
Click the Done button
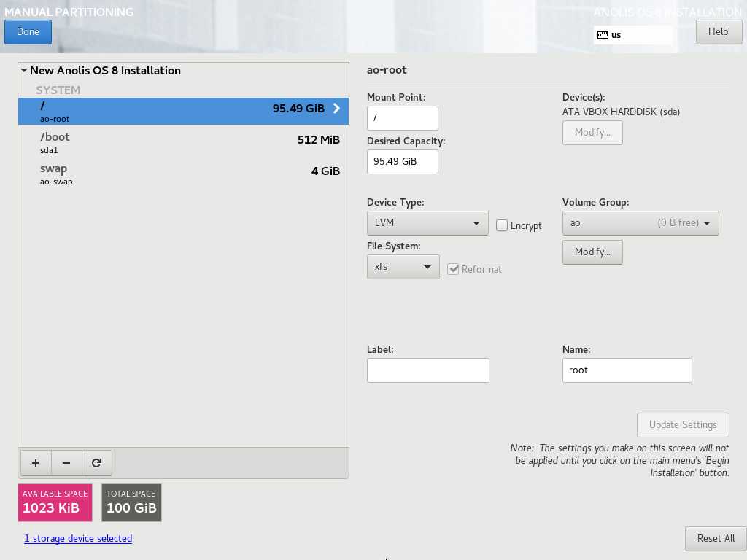point(28,32)
